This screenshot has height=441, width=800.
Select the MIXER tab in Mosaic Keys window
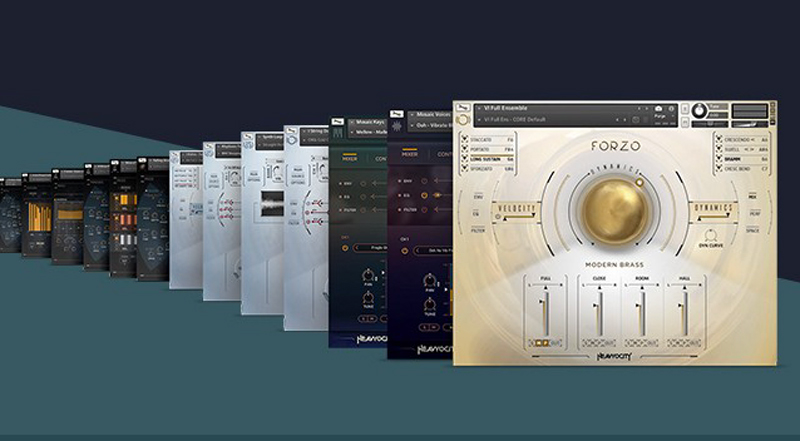[349, 159]
